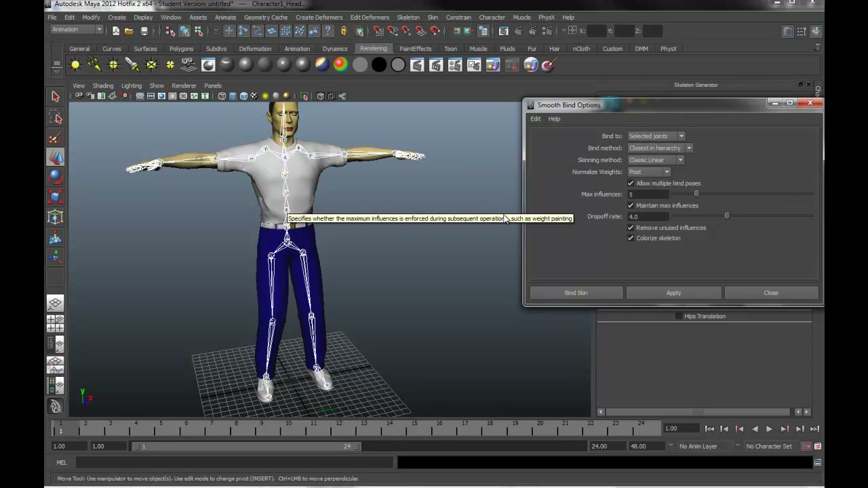Open the Bind method dropdown
Image resolution: width=868 pixels, height=488 pixels.
[660, 148]
